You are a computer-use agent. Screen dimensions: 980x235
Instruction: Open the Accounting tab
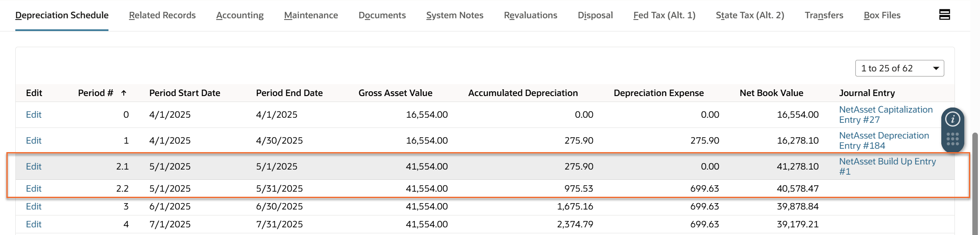240,15
